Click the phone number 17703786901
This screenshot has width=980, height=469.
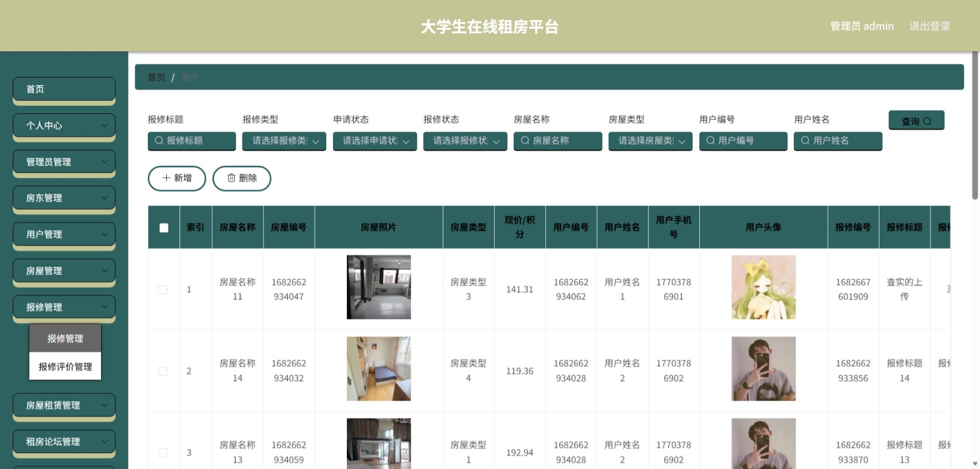point(674,290)
